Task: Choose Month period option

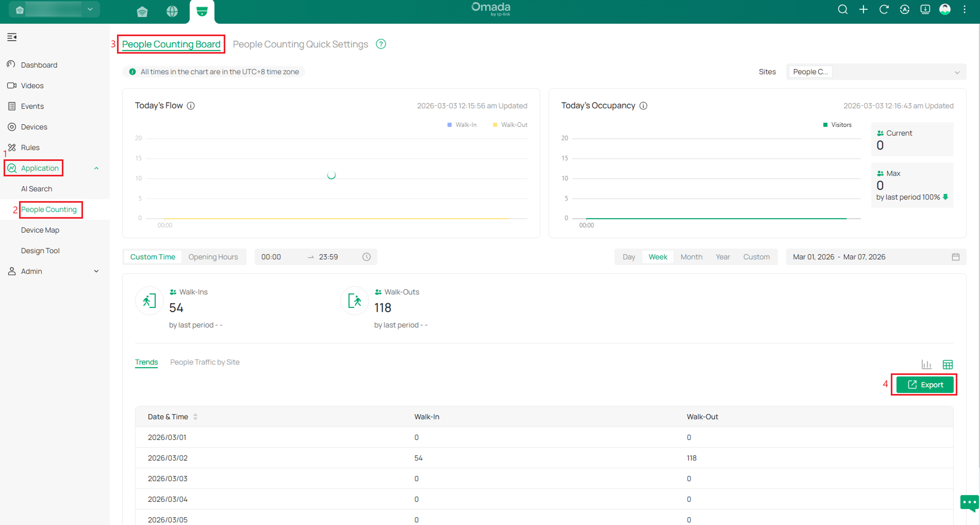Action: [x=691, y=257]
